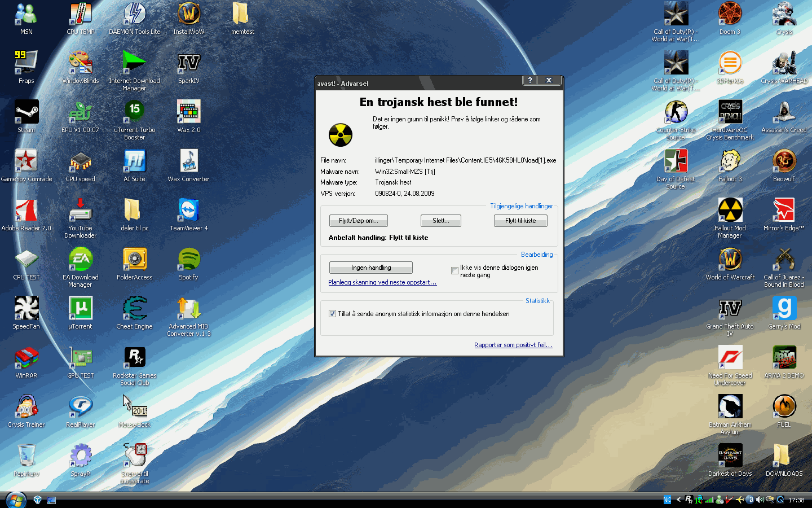Select the Need For Speed Undercover icon
Viewport: 812px width, 508px height.
pyautogui.click(x=730, y=365)
